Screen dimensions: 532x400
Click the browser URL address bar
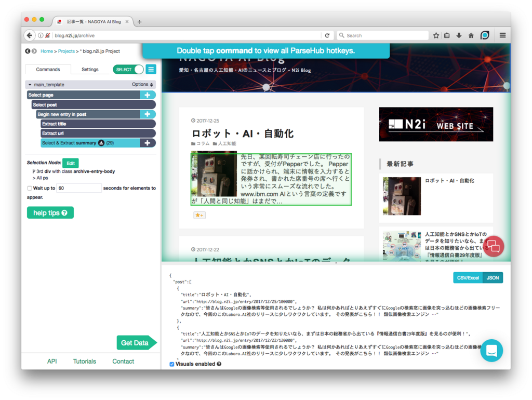(x=187, y=35)
